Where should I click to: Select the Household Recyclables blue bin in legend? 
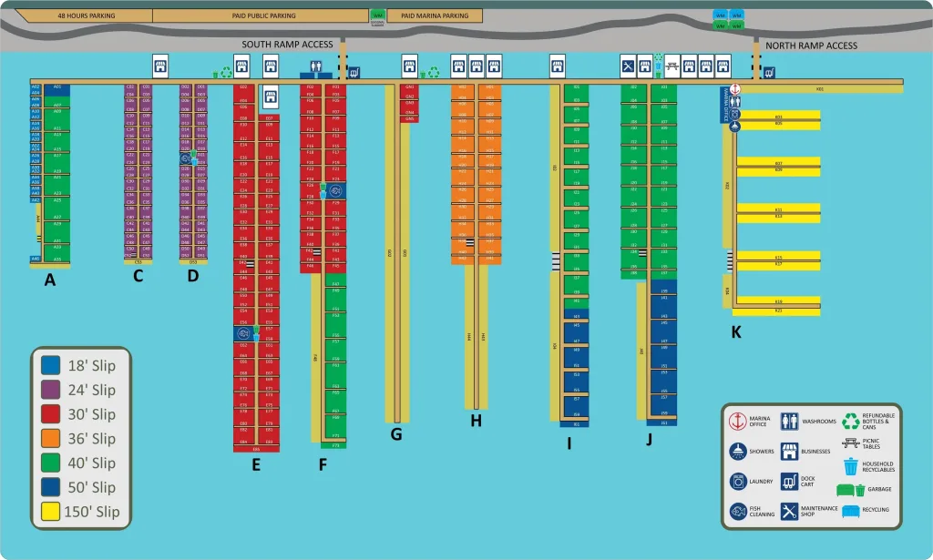850,466
